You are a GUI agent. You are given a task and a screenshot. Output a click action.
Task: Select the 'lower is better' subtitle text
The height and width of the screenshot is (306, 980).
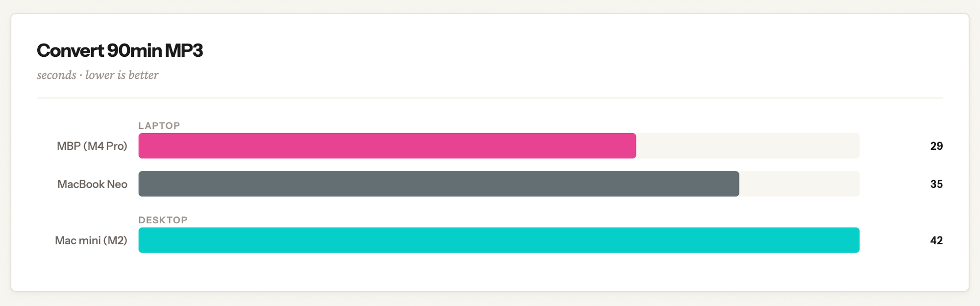[122, 75]
